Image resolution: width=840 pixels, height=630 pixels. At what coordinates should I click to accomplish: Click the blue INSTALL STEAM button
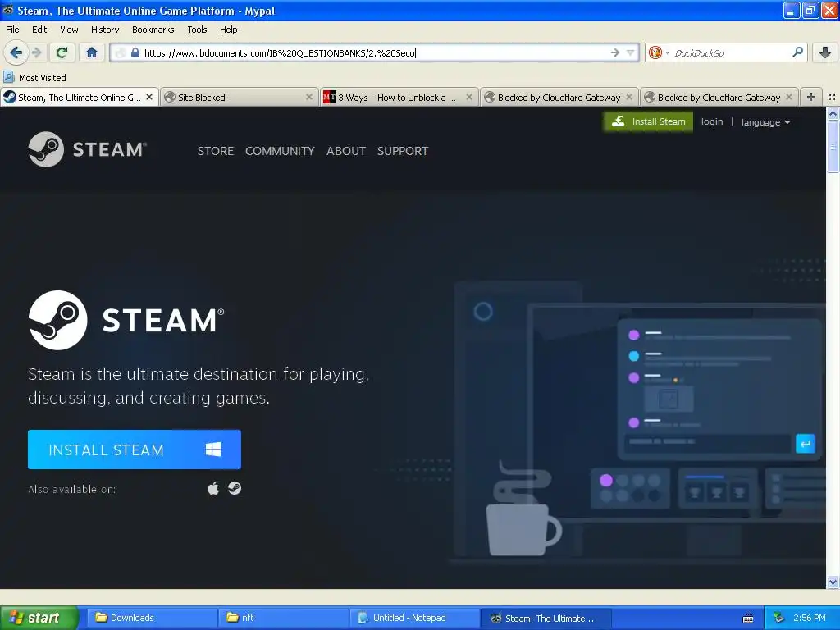coord(135,450)
